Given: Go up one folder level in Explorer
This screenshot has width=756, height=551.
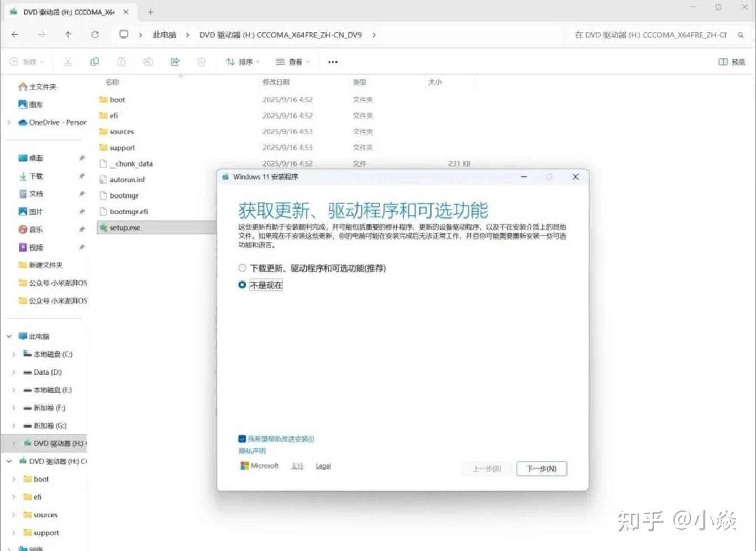Looking at the screenshot, I should [x=68, y=35].
